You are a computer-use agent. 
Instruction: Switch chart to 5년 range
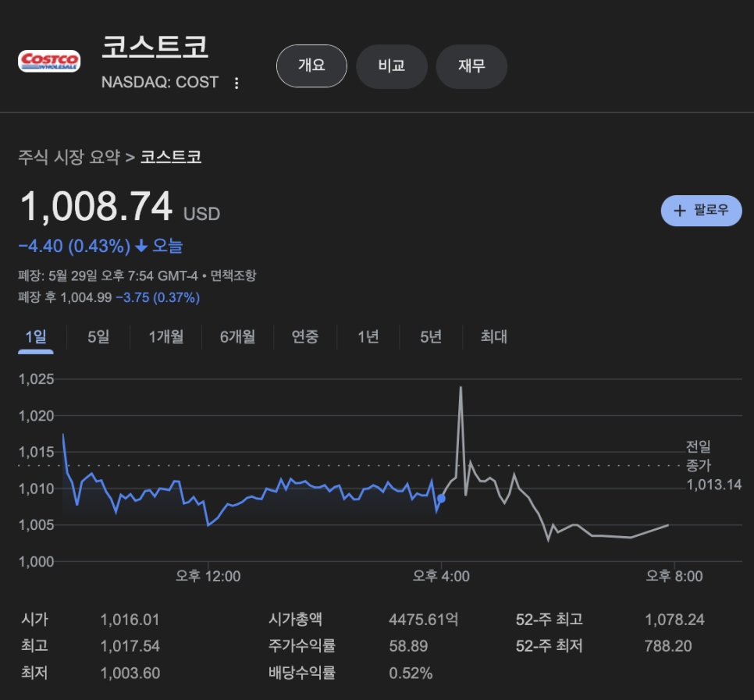click(431, 336)
